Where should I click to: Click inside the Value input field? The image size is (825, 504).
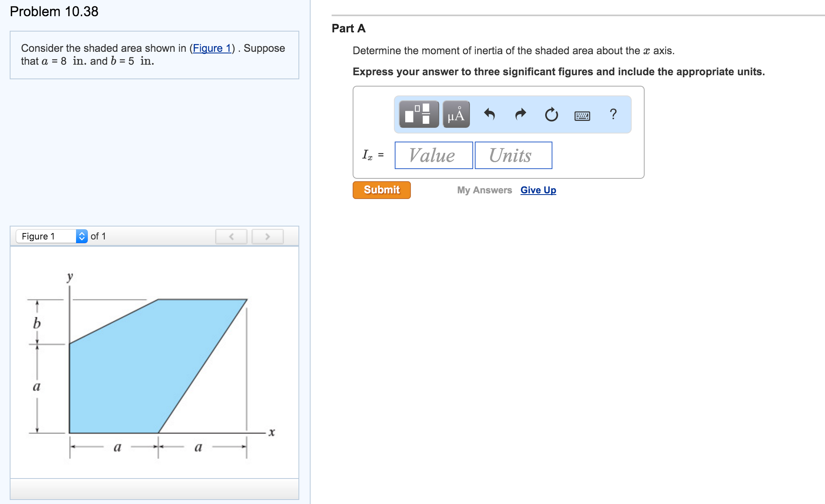[433, 155]
